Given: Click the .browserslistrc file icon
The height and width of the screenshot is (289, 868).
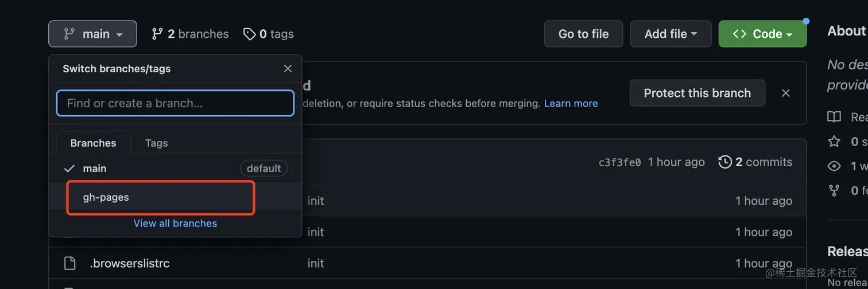Looking at the screenshot, I should coord(69,263).
